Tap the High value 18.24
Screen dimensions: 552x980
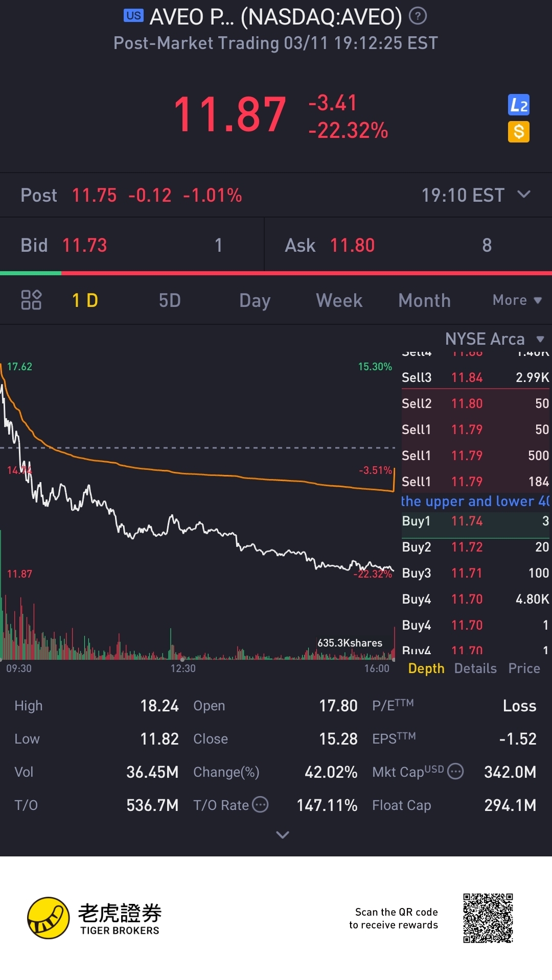tap(159, 706)
